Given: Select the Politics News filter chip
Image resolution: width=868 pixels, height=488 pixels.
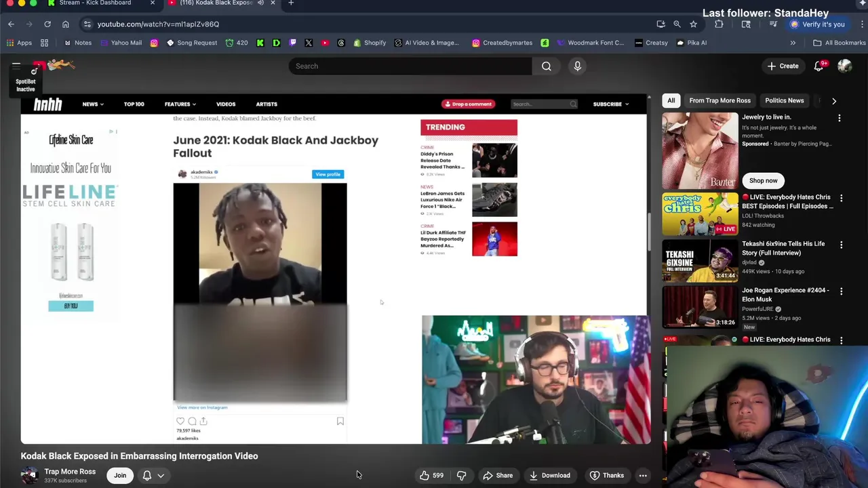Looking at the screenshot, I should pos(785,101).
